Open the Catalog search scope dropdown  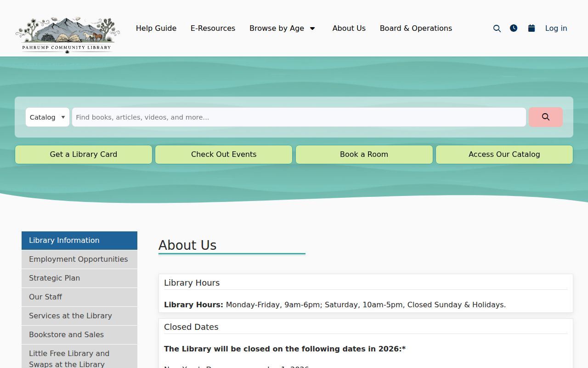point(47,117)
